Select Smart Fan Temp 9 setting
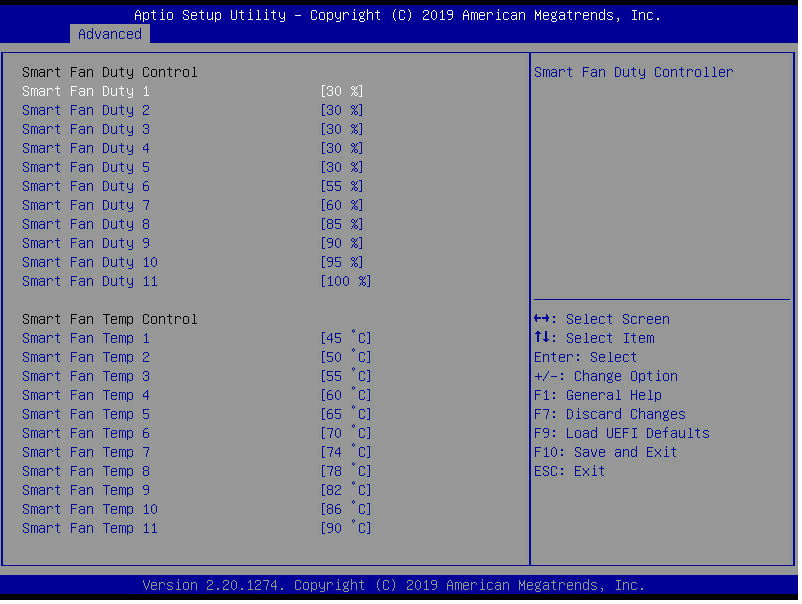Viewport: 802px width, 604px height. [x=86, y=490]
